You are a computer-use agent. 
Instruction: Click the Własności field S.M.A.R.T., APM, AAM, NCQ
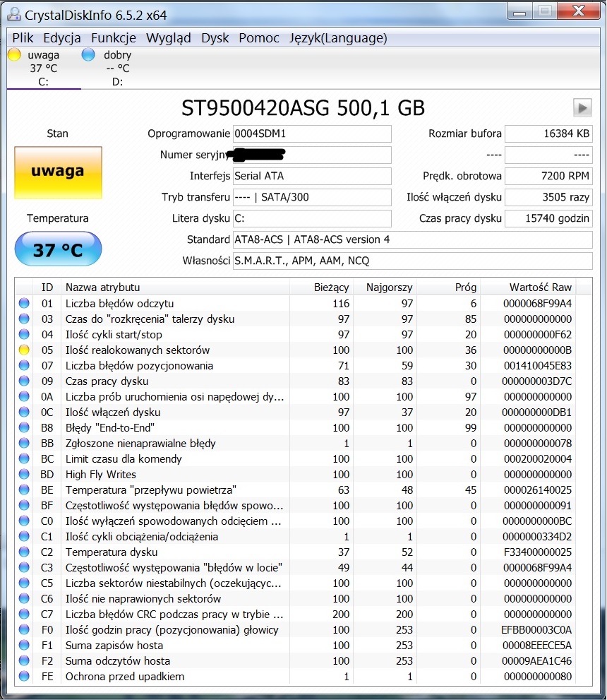(x=412, y=261)
